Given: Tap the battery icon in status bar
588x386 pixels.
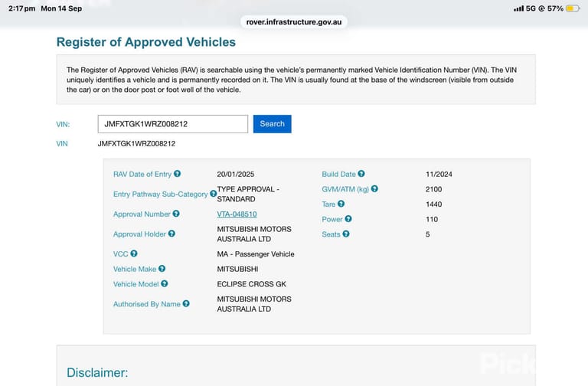Looking at the screenshot, I should pos(573,8).
